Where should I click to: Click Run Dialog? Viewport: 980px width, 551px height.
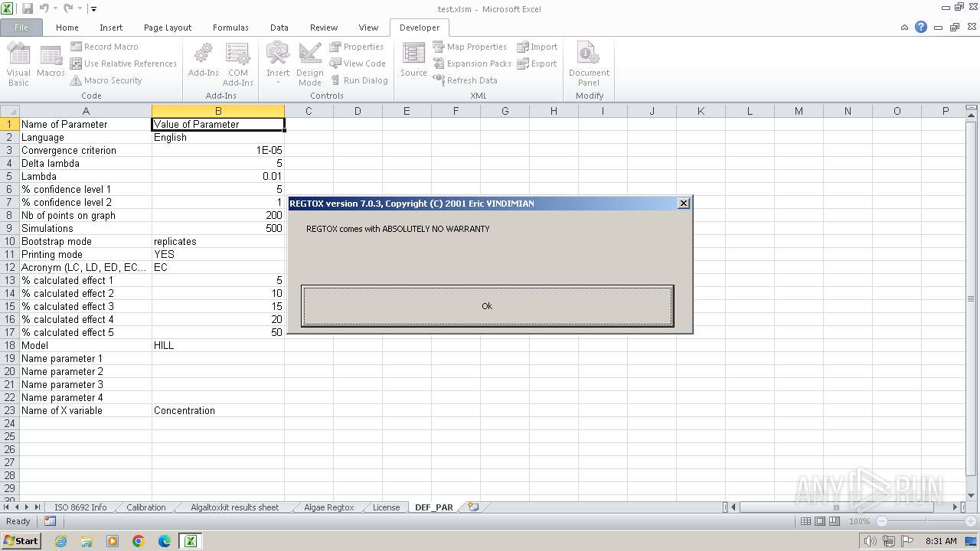tap(359, 80)
